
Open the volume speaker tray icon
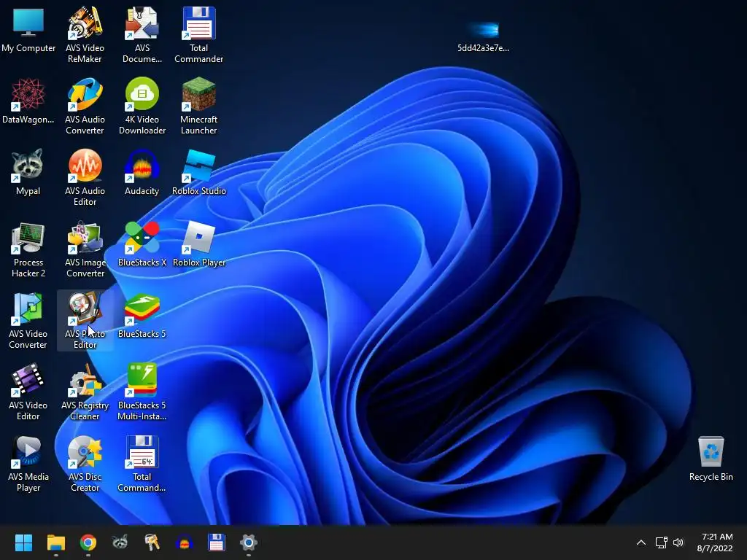[x=678, y=542]
